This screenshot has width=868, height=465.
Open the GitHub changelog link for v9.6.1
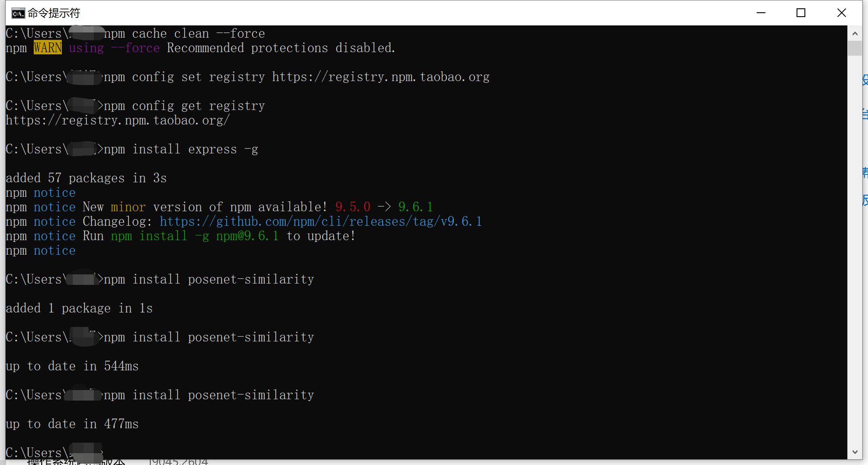coord(320,221)
